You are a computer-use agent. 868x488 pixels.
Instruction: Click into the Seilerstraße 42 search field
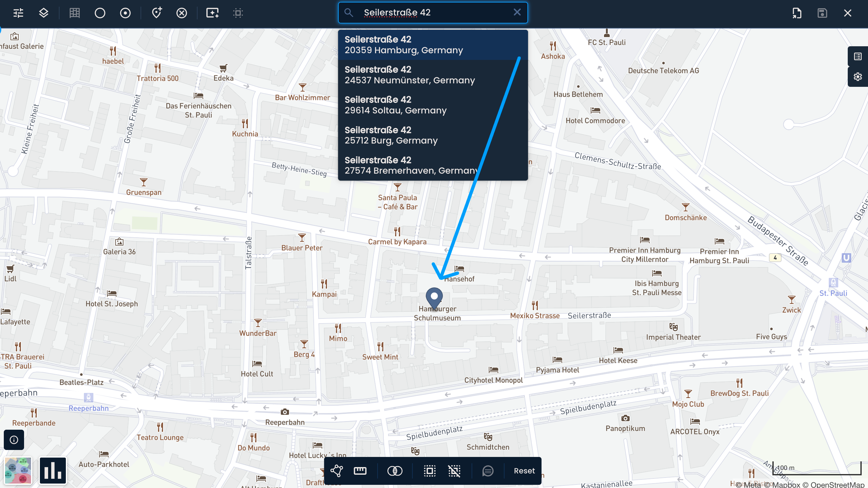pyautogui.click(x=431, y=12)
